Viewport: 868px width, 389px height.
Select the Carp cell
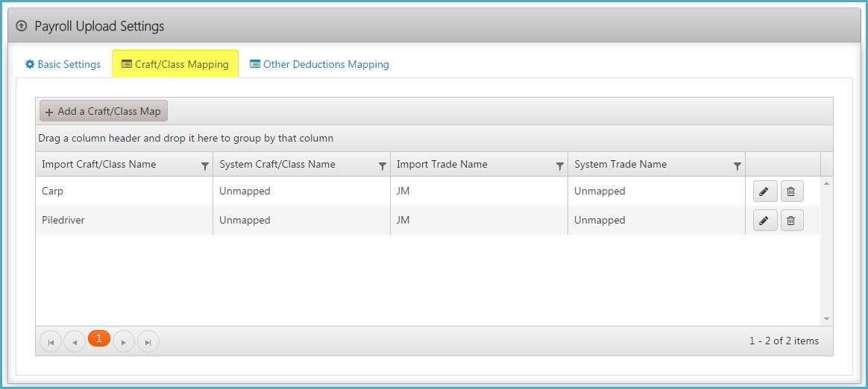tap(124, 192)
